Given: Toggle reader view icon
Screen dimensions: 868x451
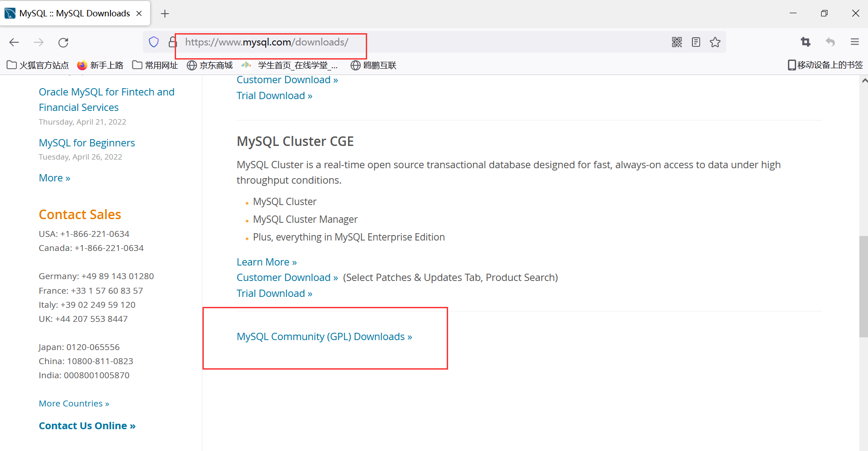Looking at the screenshot, I should (696, 42).
